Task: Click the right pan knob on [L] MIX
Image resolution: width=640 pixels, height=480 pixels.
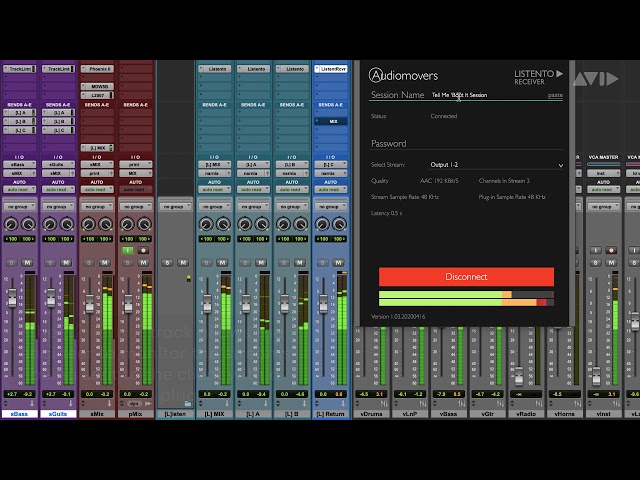Action: point(223,224)
